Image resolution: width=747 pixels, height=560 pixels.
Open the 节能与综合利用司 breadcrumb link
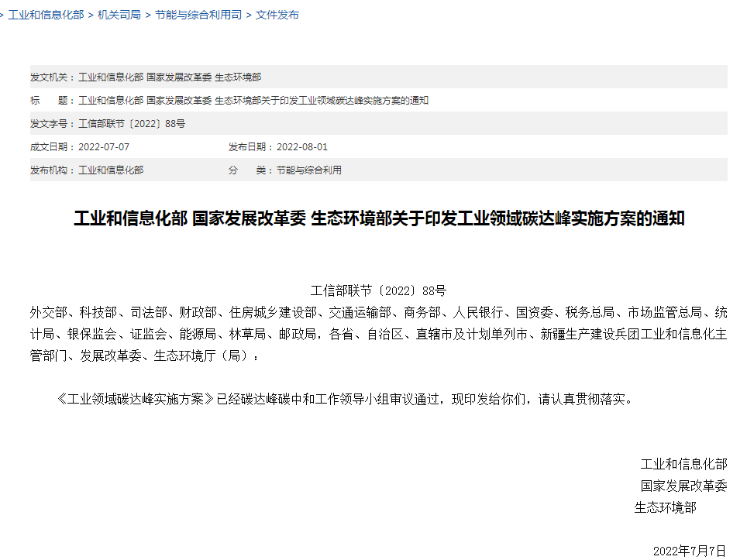[198, 15]
